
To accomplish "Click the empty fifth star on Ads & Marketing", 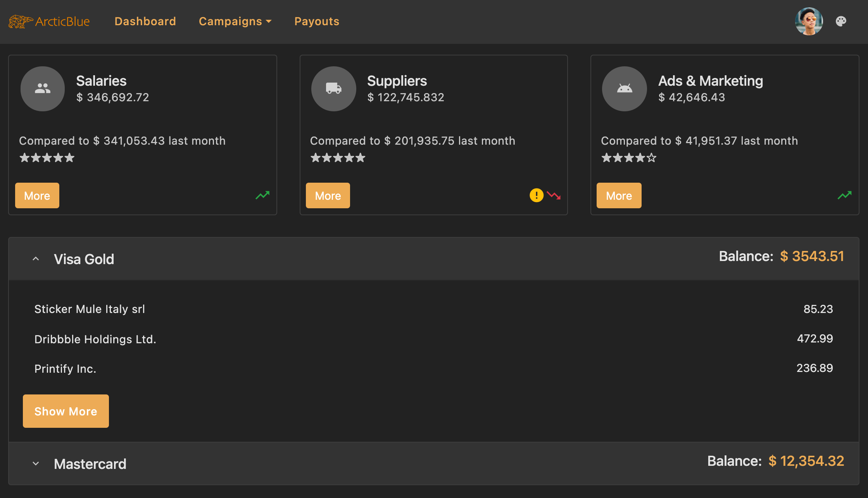I will 652,158.
